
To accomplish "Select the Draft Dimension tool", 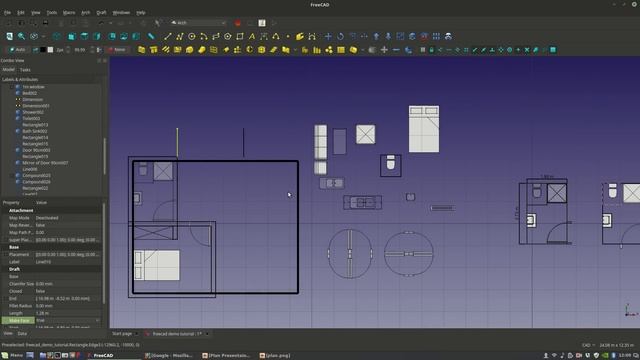I will 264,36.
